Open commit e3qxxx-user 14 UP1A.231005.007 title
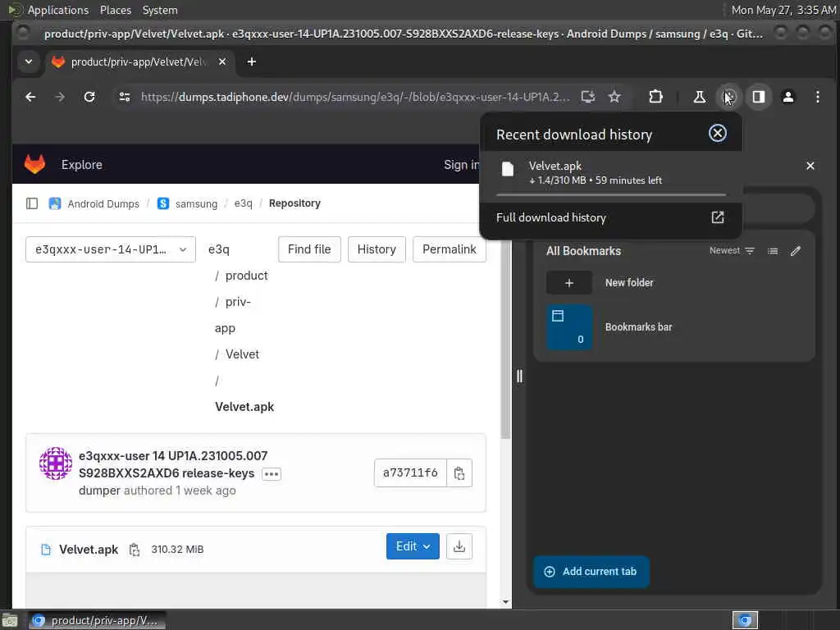Viewport: 840px width, 630px height. [x=172, y=464]
